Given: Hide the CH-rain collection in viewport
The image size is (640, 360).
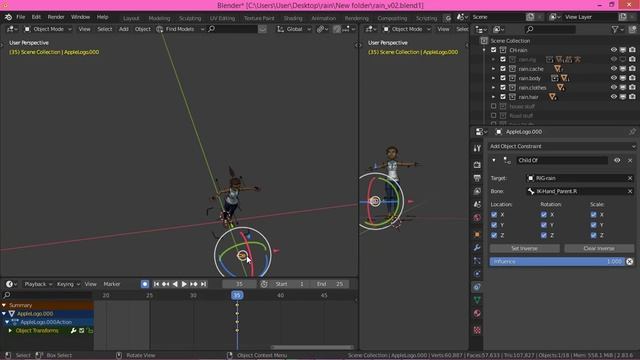Looking at the screenshot, I should point(613,50).
